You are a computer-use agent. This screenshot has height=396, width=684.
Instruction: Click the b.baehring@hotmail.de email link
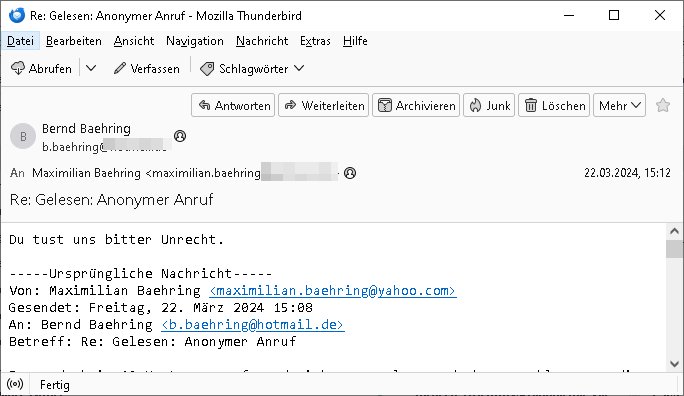(x=253, y=324)
